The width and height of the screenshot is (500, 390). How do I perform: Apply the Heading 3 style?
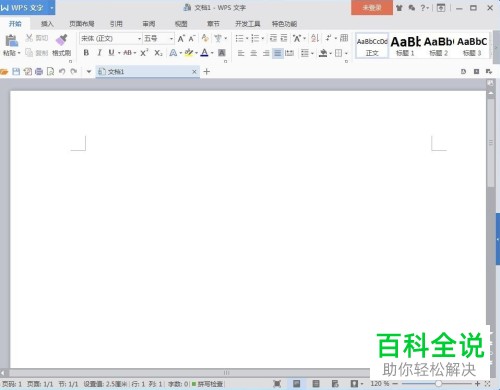(472, 46)
